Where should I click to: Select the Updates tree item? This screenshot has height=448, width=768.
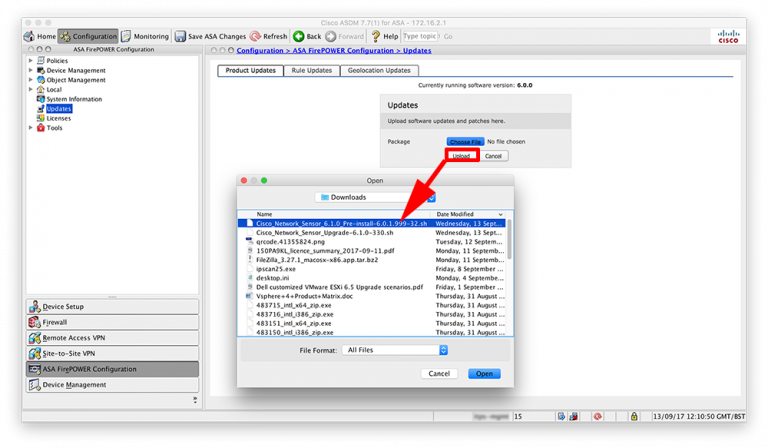(59, 109)
